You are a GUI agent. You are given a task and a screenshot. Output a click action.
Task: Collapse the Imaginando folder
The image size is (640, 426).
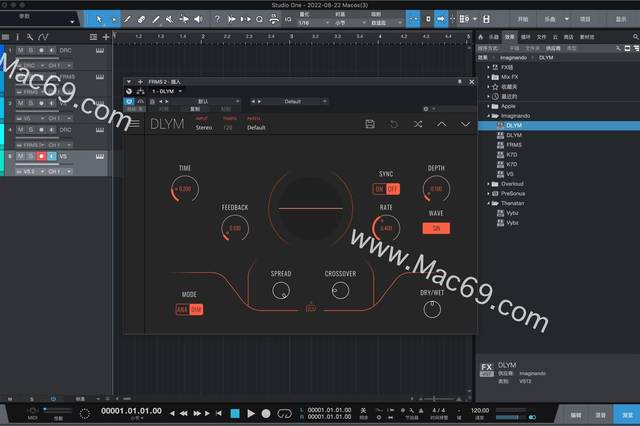tap(488, 116)
